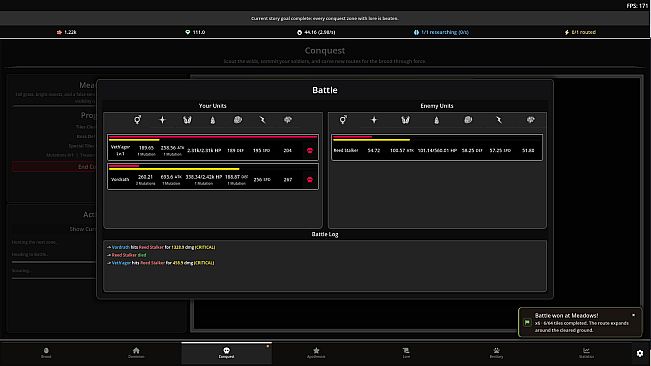This screenshot has width=651, height=366.
Task: Click the researching status in top bar
Action: (x=441, y=32)
